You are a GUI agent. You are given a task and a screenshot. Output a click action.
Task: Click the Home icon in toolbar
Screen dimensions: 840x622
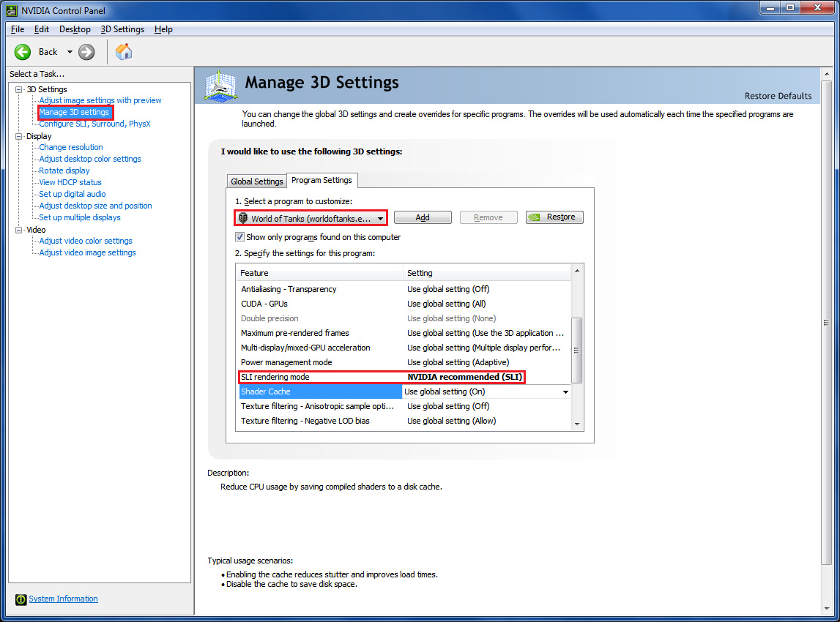[124, 51]
